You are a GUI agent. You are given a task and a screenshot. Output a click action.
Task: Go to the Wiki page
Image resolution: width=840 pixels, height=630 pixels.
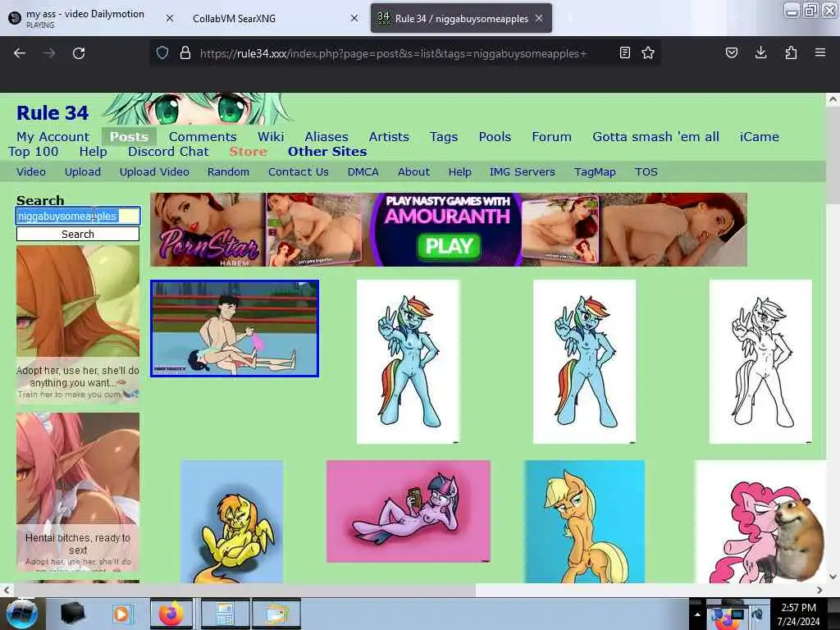271,137
